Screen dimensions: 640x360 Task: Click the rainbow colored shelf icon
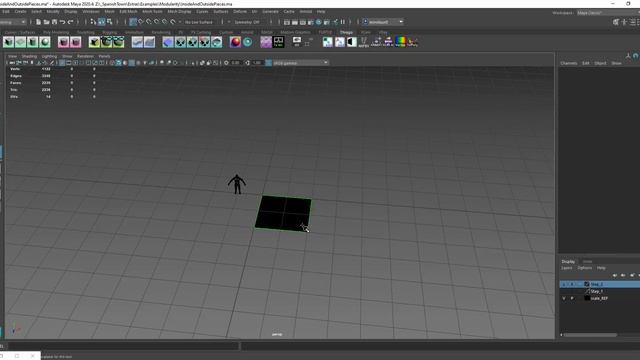click(x=400, y=42)
